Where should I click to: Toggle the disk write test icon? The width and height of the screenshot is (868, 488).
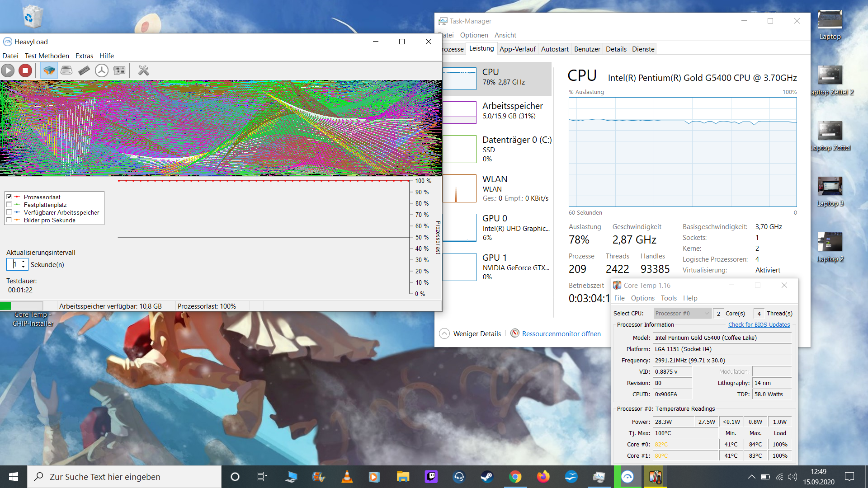click(66, 70)
